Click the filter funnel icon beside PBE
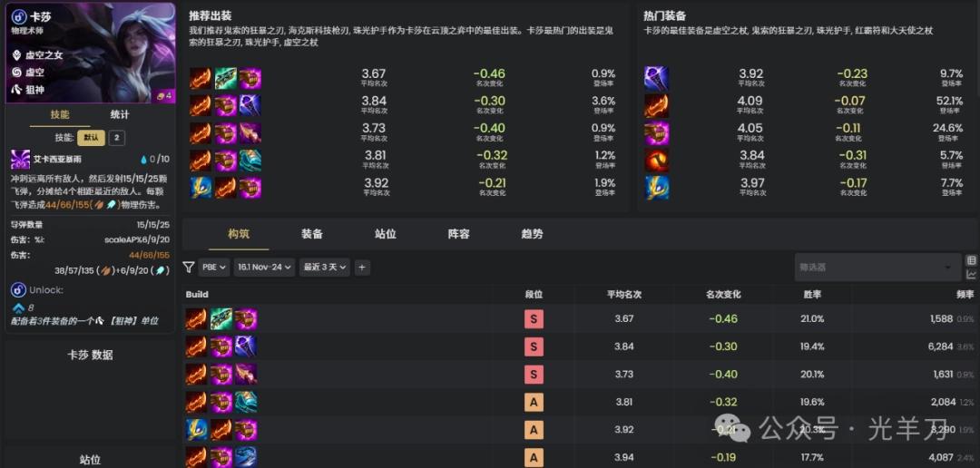 pos(188,268)
